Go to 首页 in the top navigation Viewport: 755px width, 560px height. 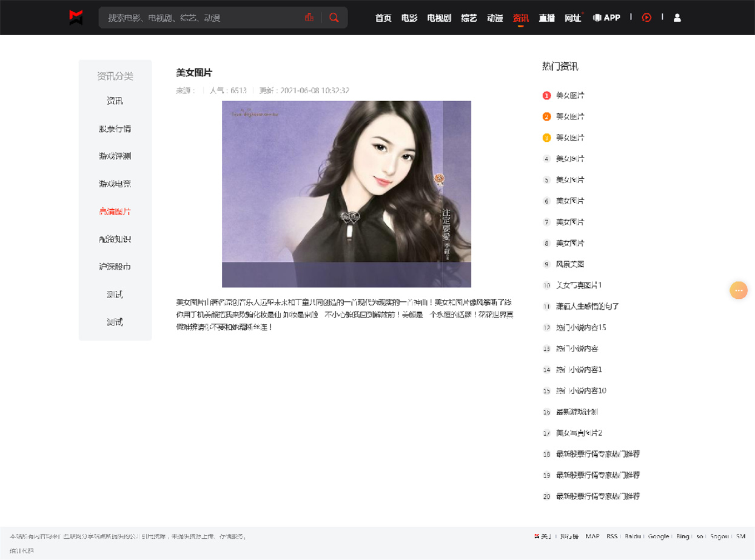pos(383,18)
